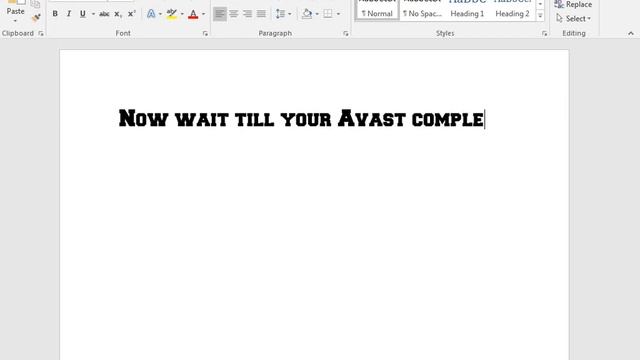Expand the full Styles gallery
Image resolution: width=640 pixels, height=360 pixels.
tap(540, 16)
